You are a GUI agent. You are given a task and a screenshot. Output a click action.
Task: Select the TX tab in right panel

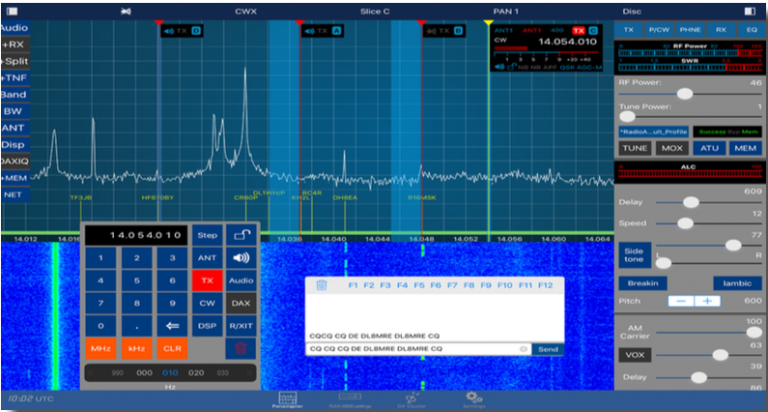629,30
